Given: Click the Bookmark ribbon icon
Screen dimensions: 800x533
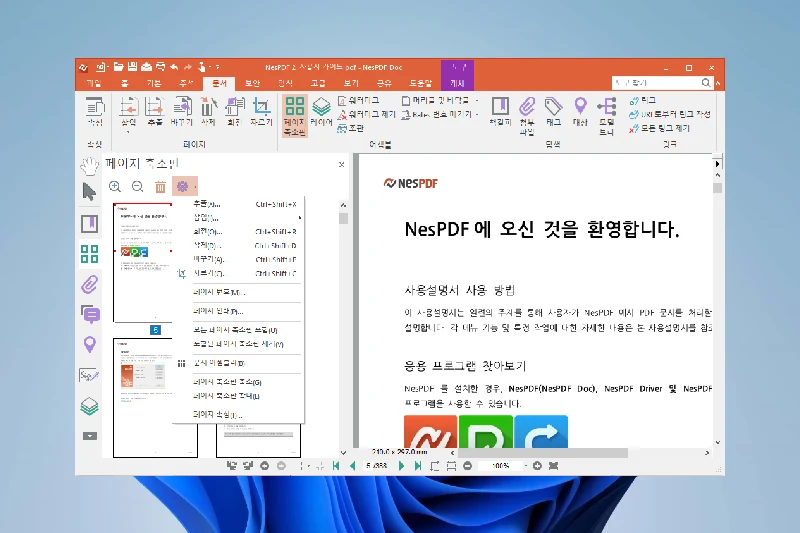Looking at the screenshot, I should pos(501,112).
